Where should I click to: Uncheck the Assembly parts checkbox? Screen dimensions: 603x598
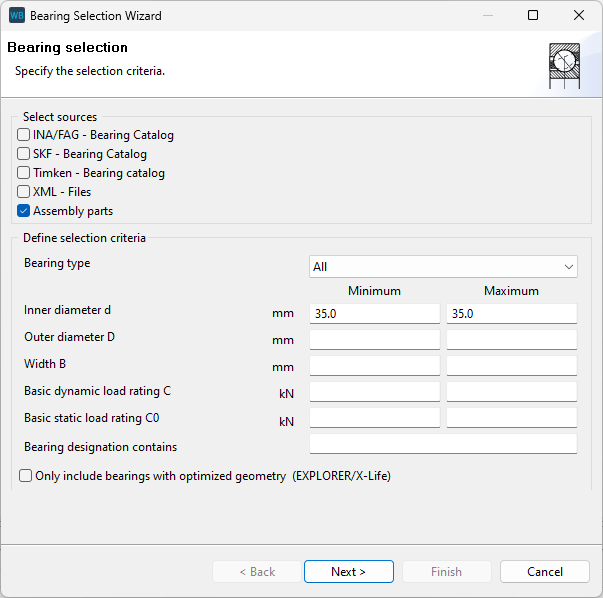[23, 211]
